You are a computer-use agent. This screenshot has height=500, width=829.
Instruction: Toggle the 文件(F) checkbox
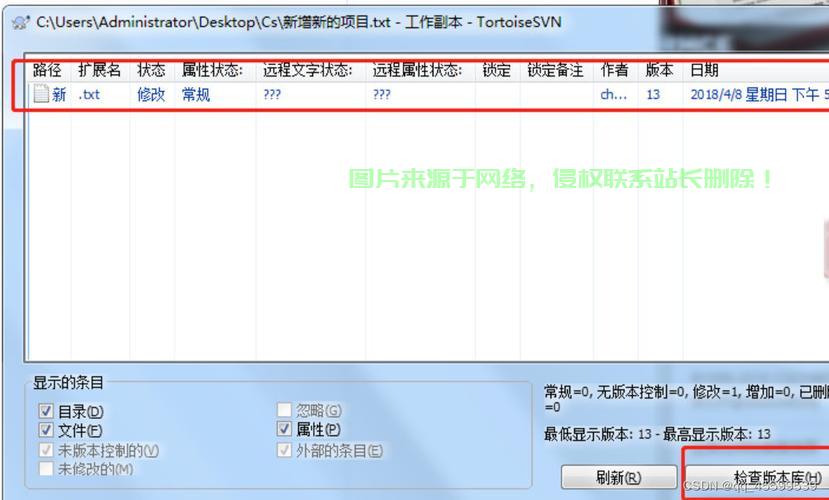coord(46,430)
